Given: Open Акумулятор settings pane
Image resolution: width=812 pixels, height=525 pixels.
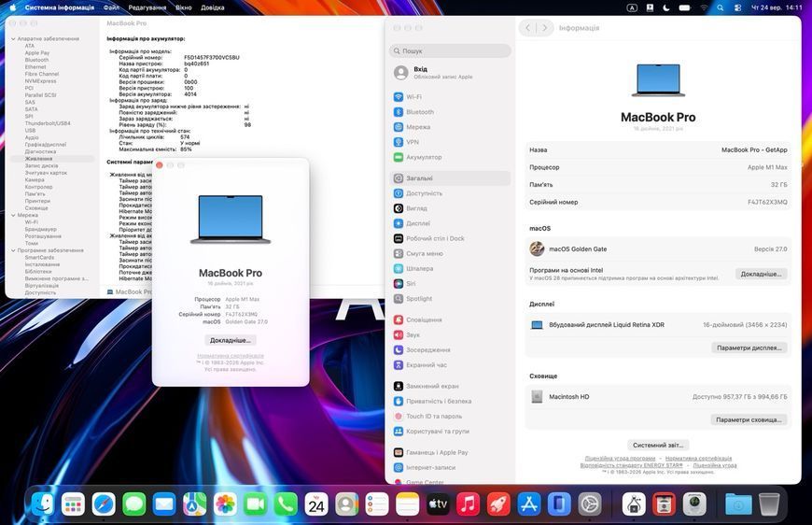Looking at the screenshot, I should click(450, 157).
